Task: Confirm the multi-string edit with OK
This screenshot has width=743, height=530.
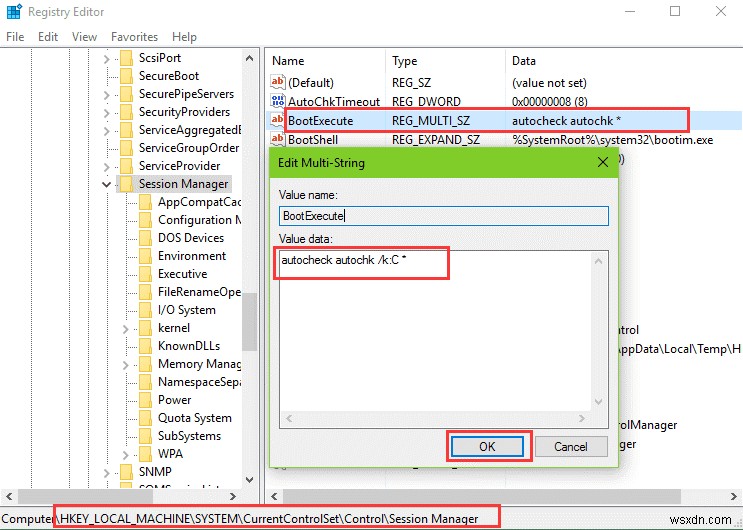Action: click(487, 447)
